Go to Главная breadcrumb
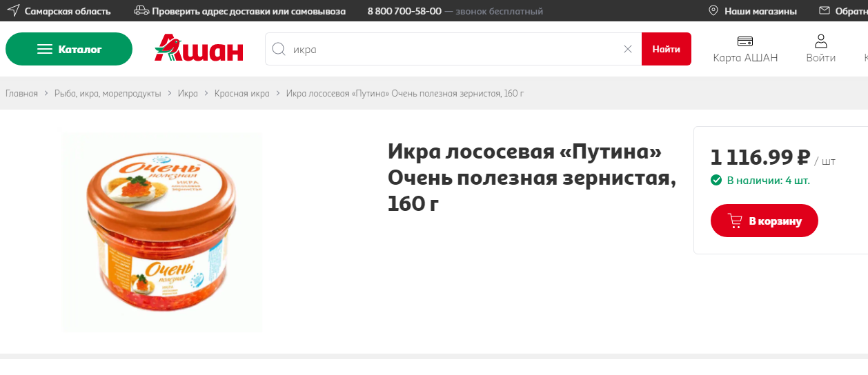868x375 pixels. point(21,93)
